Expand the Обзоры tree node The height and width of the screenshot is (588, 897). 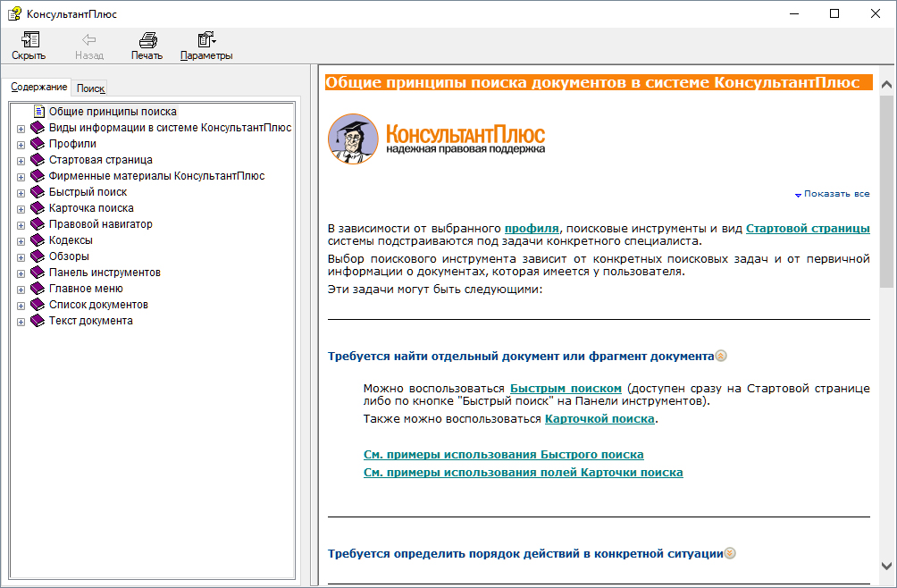(x=21, y=257)
